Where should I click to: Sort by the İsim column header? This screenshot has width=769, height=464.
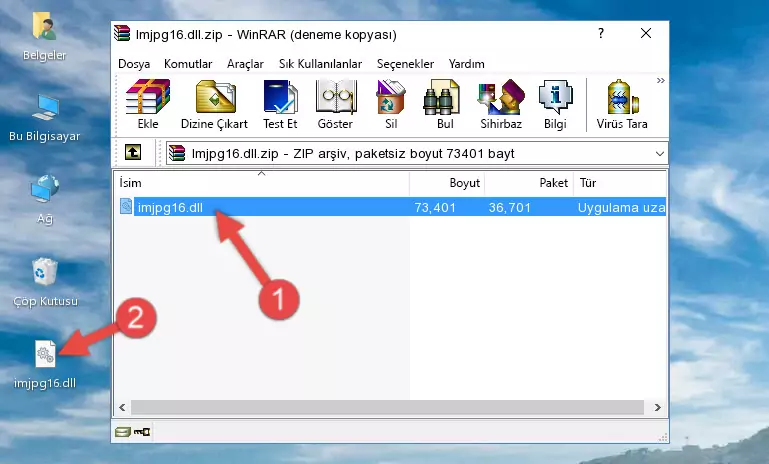coord(262,183)
